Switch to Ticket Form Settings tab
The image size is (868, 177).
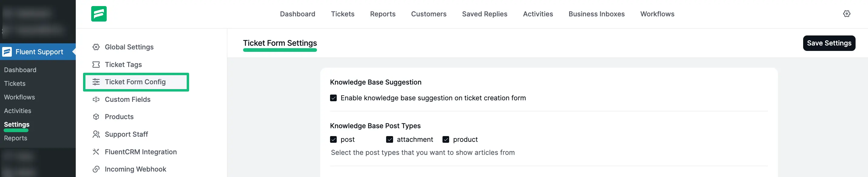(x=280, y=43)
